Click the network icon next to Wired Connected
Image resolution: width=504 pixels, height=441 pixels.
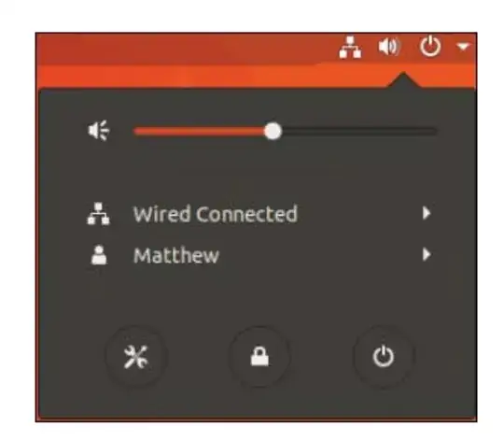tap(98, 214)
